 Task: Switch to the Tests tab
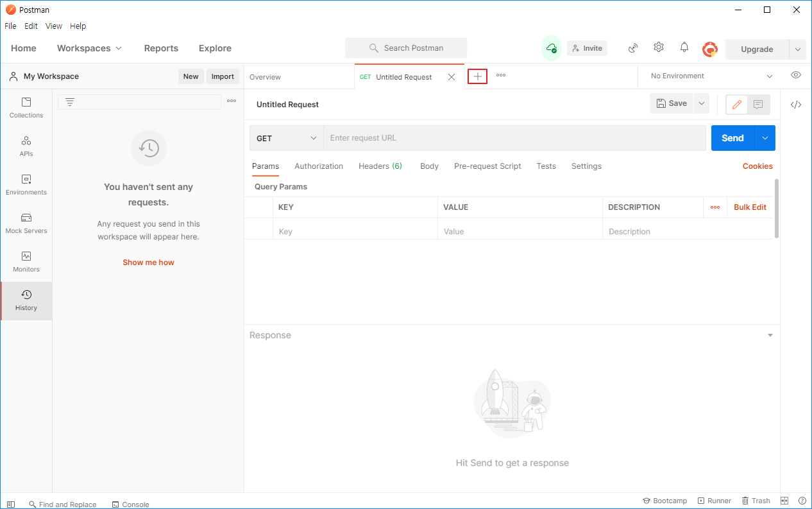[x=546, y=166]
